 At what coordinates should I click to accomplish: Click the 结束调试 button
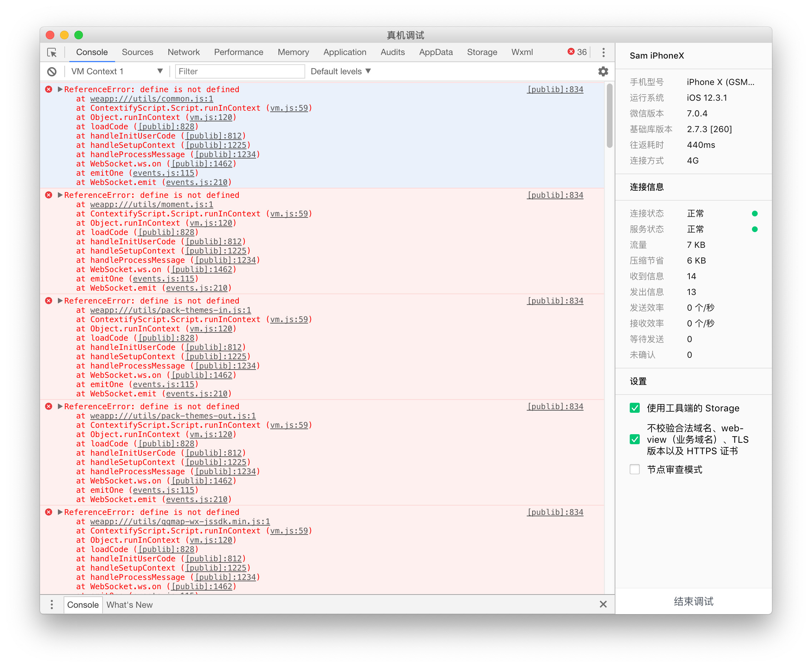pyautogui.click(x=693, y=601)
